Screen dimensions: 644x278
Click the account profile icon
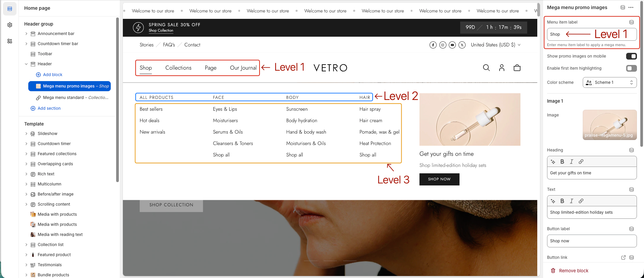[501, 68]
